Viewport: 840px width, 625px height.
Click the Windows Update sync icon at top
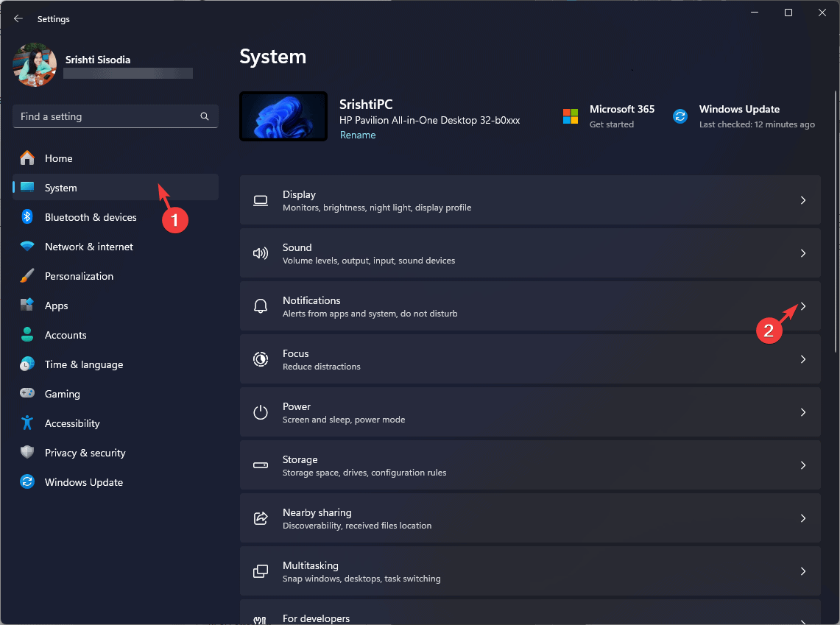click(680, 116)
